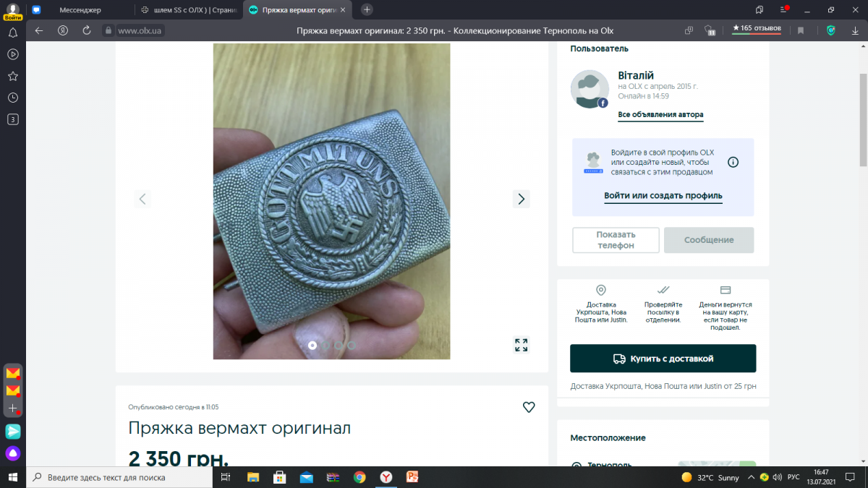
Task: Open PowerPoint from the taskbar
Action: point(412,477)
